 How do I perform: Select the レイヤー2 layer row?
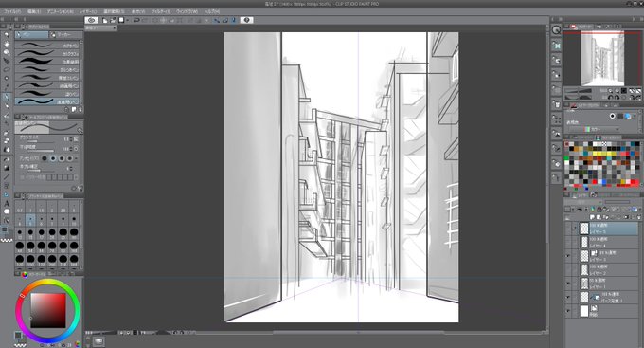click(601, 269)
